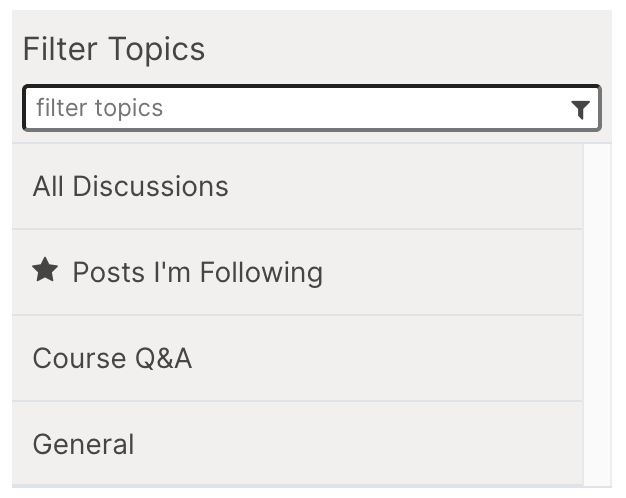Click the Course Q&A row
Viewport: 626px width, 498px height.
(x=296, y=358)
